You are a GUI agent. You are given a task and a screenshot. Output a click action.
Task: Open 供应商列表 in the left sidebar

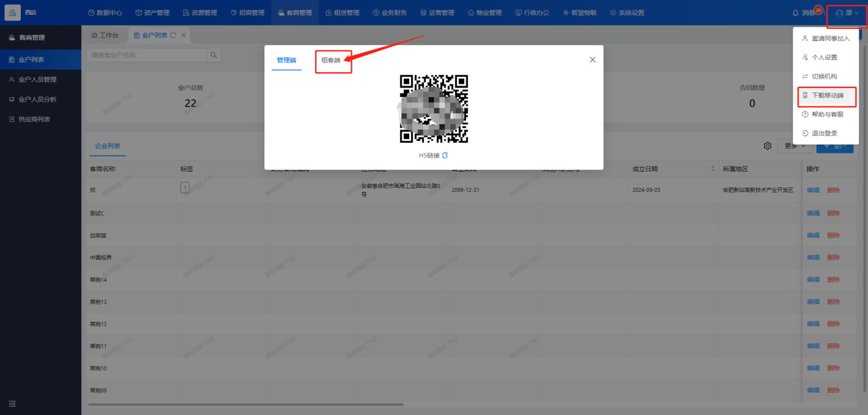pyautogui.click(x=41, y=119)
